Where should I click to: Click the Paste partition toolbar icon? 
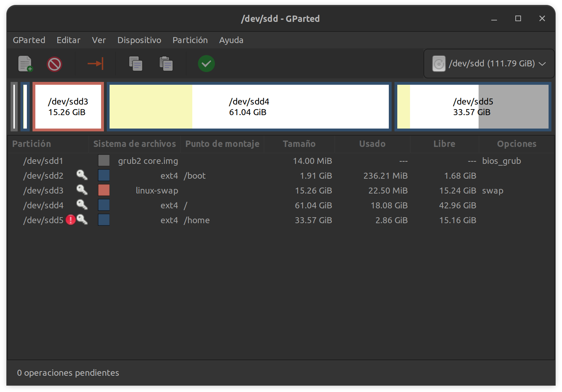click(166, 64)
